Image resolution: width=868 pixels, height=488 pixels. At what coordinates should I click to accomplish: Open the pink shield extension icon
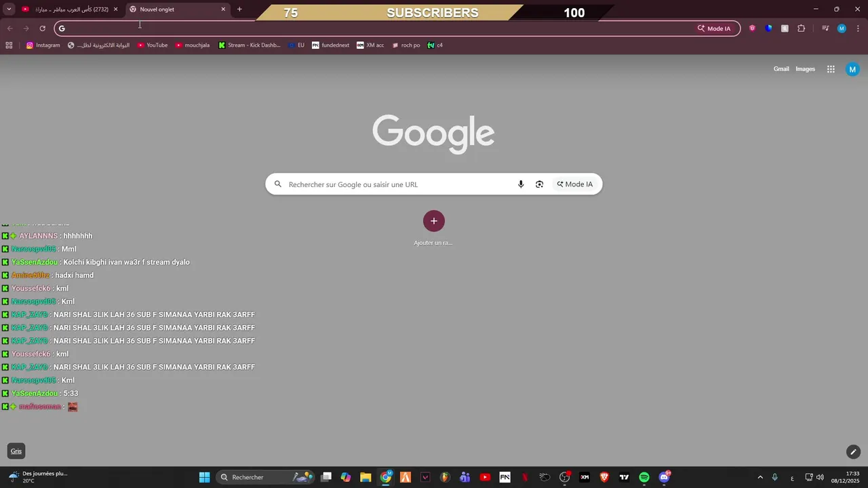coord(752,28)
